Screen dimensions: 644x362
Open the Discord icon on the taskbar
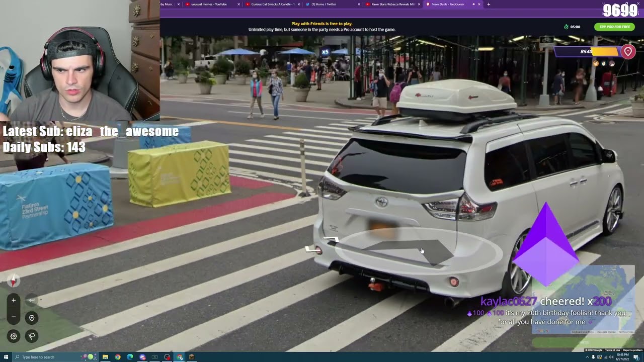click(142, 357)
